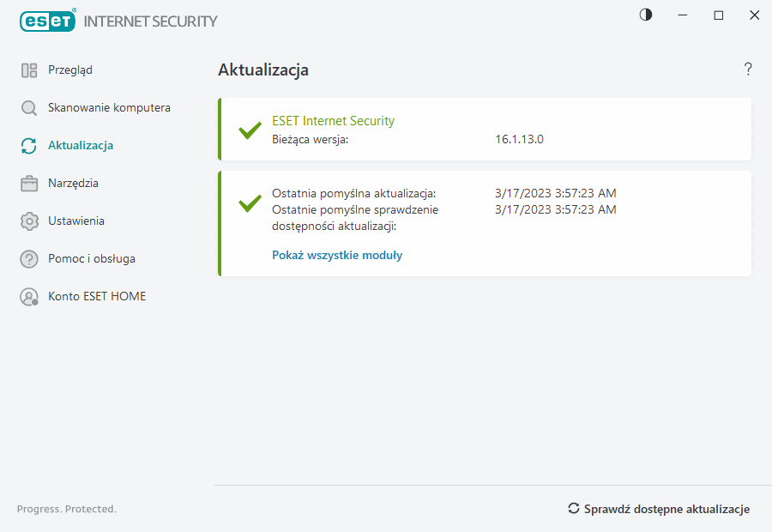Click the Aktualizacja refresh arrows icon

click(29, 146)
